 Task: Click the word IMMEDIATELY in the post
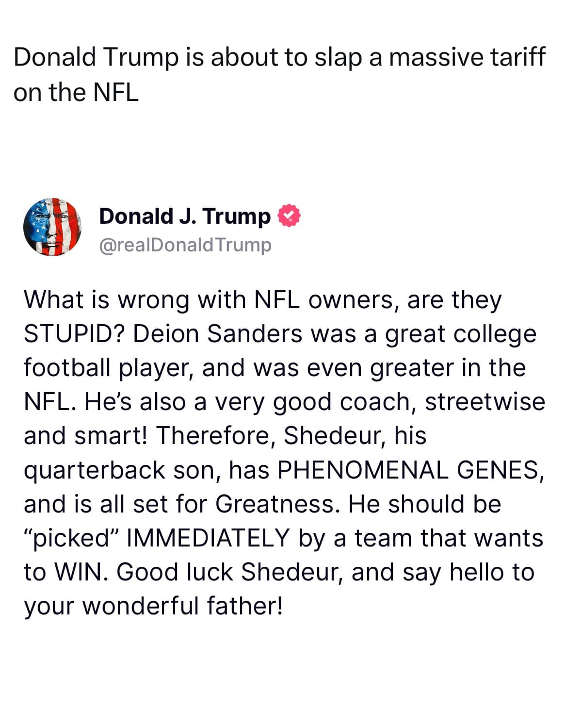click(x=208, y=538)
